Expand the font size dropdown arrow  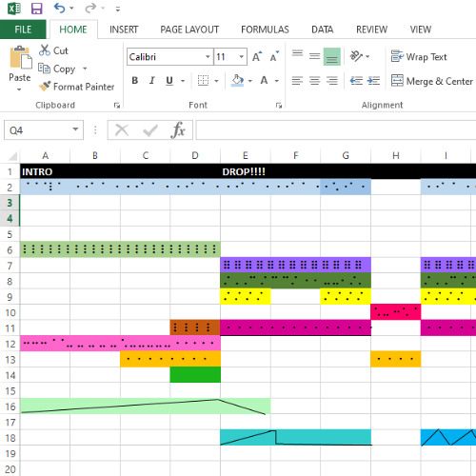242,57
